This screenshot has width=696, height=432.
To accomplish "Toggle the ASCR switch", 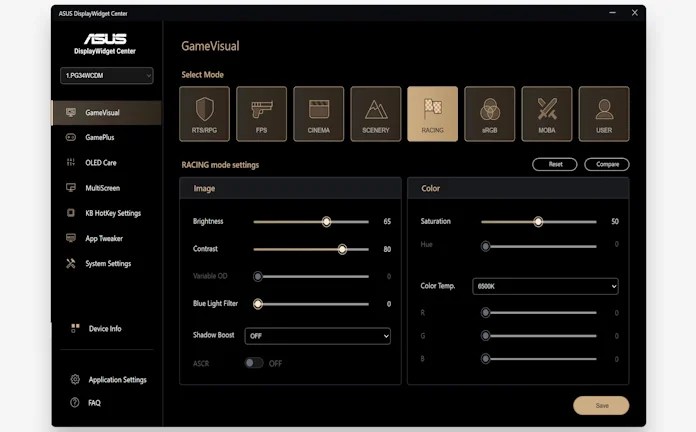I will [x=254, y=363].
